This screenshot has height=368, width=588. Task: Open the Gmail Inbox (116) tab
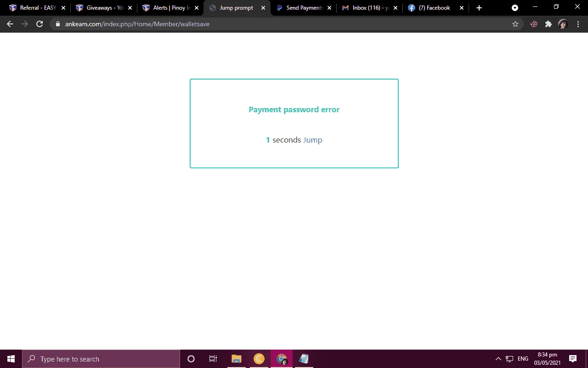370,8
